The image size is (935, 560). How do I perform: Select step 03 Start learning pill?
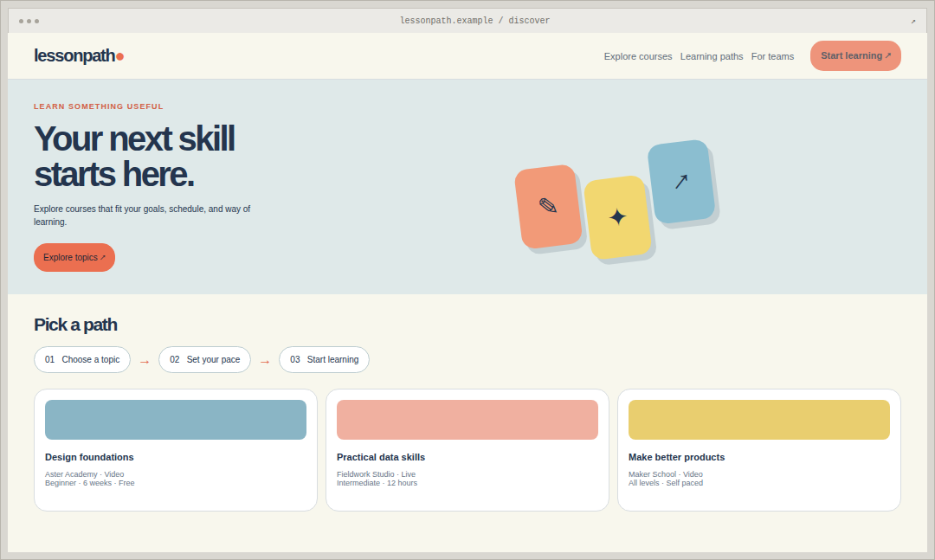pyautogui.click(x=325, y=359)
